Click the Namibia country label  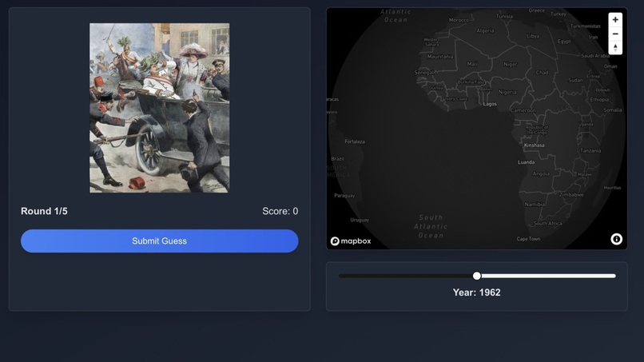pyautogui.click(x=535, y=205)
